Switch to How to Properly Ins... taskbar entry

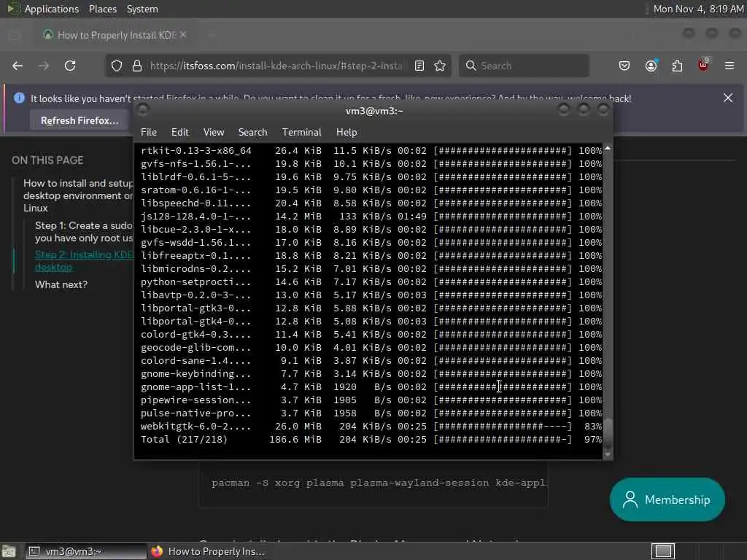(208, 551)
